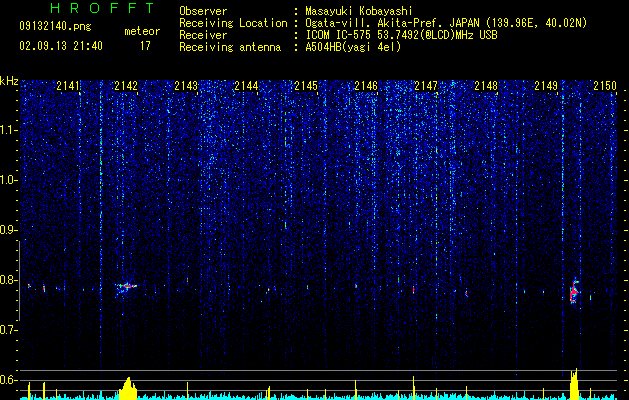Viewport: 629px width, 400px height.
Task: Click the large yellow power peak under 2142
Action: pyautogui.click(x=128, y=388)
